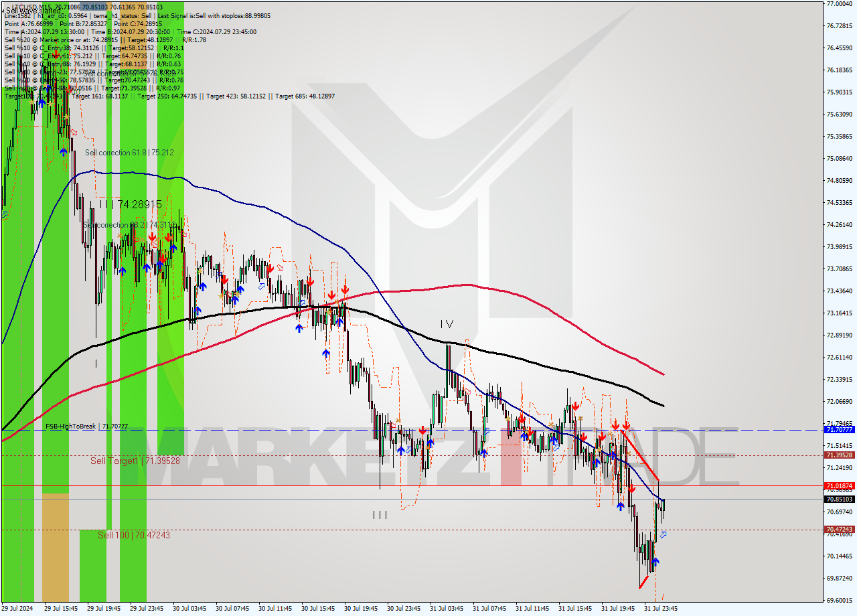Viewport: 857px width, 616px height.
Task: Click the 71.39528 sell target price tag
Action: pos(839,455)
